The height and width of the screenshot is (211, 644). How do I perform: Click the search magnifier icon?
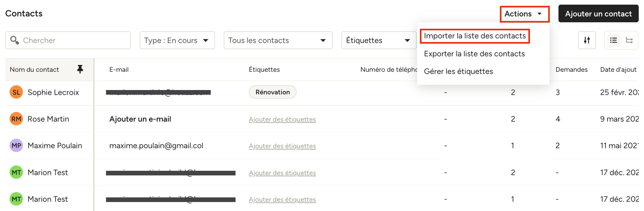tap(15, 40)
